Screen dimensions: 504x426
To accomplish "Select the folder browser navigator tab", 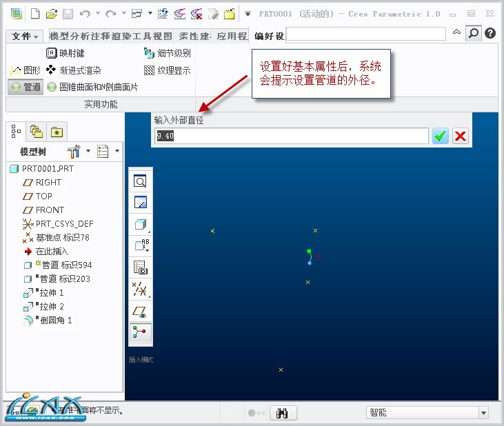I will [x=37, y=132].
